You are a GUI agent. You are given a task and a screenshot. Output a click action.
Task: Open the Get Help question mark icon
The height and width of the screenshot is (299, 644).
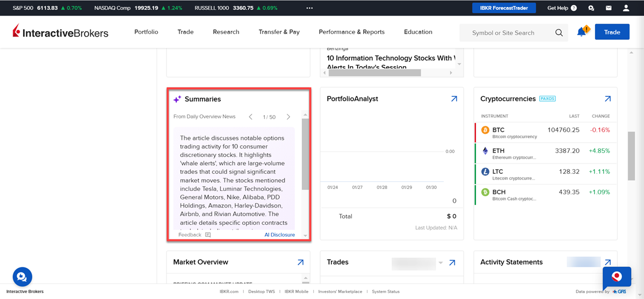pyautogui.click(x=574, y=8)
